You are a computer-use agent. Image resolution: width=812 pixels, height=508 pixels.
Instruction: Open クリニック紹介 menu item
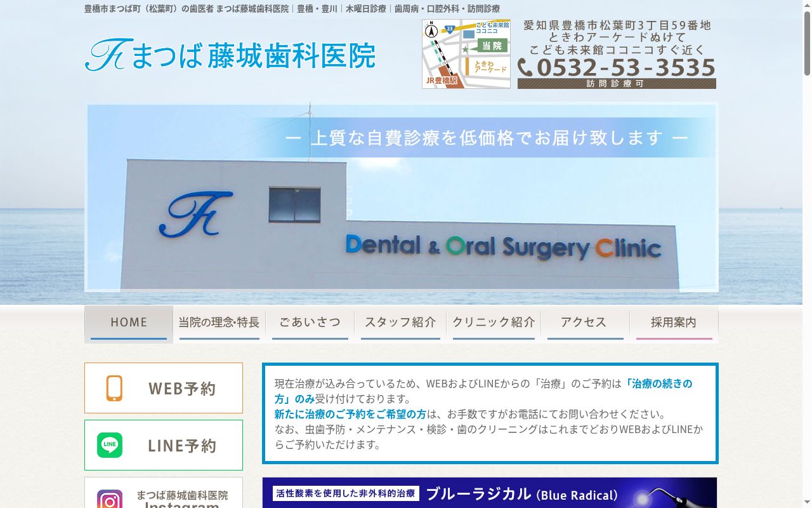click(494, 324)
